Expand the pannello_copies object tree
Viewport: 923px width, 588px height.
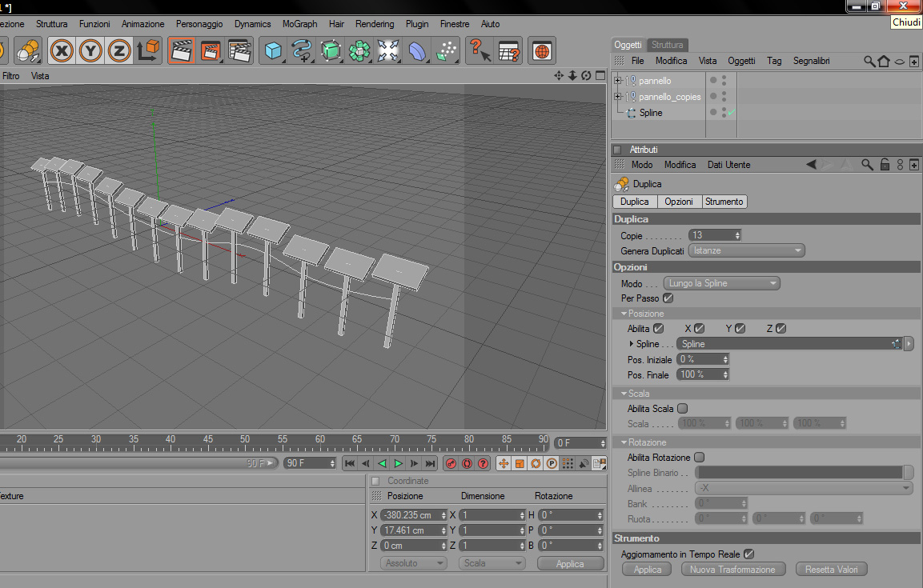(617, 97)
